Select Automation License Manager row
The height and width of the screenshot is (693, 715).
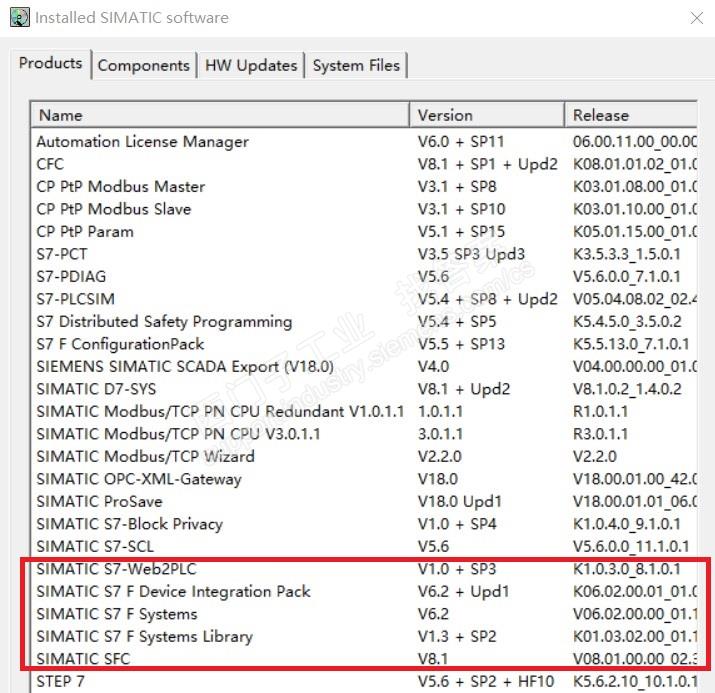(x=142, y=142)
